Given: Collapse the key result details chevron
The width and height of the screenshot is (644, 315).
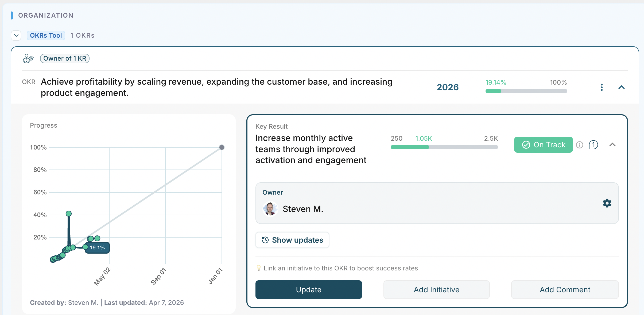Looking at the screenshot, I should pos(612,145).
